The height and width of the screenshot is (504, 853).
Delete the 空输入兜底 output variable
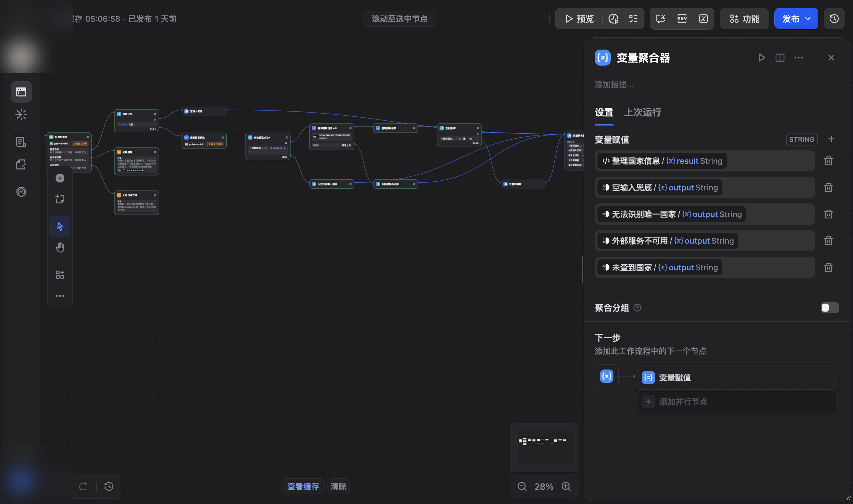(829, 187)
